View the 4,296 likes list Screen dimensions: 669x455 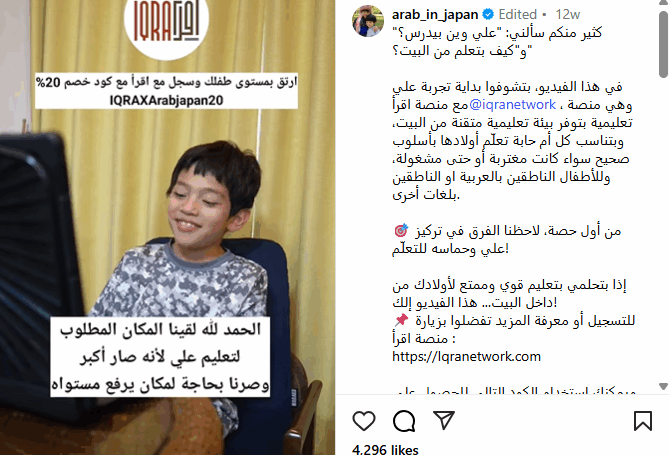[x=385, y=449]
